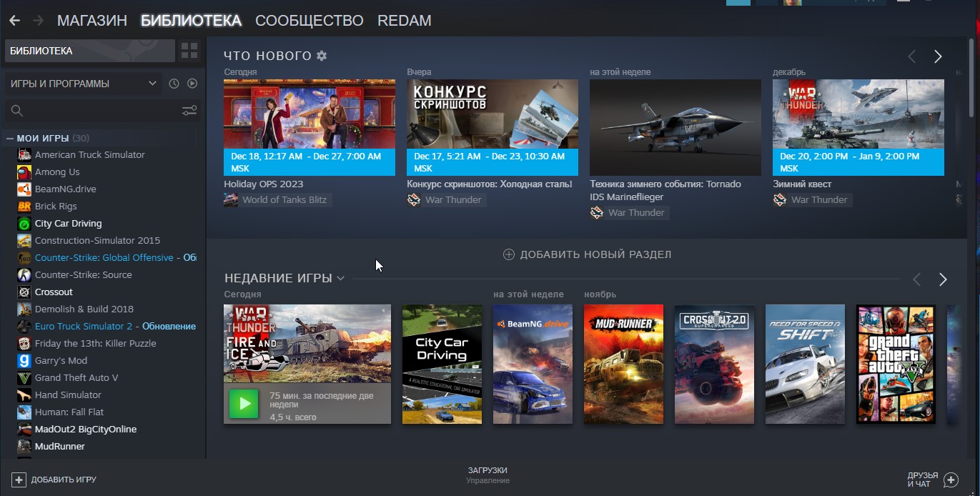Open Crossout cover in recent games
980x496 pixels.
(714, 364)
